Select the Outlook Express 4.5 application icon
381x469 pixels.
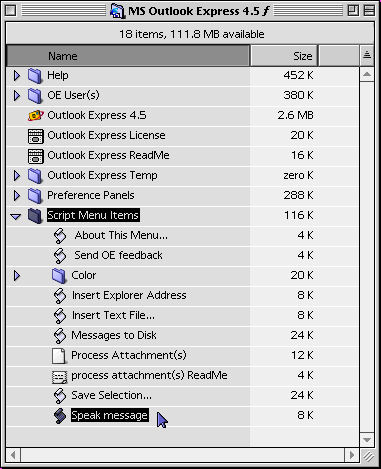tap(36, 116)
